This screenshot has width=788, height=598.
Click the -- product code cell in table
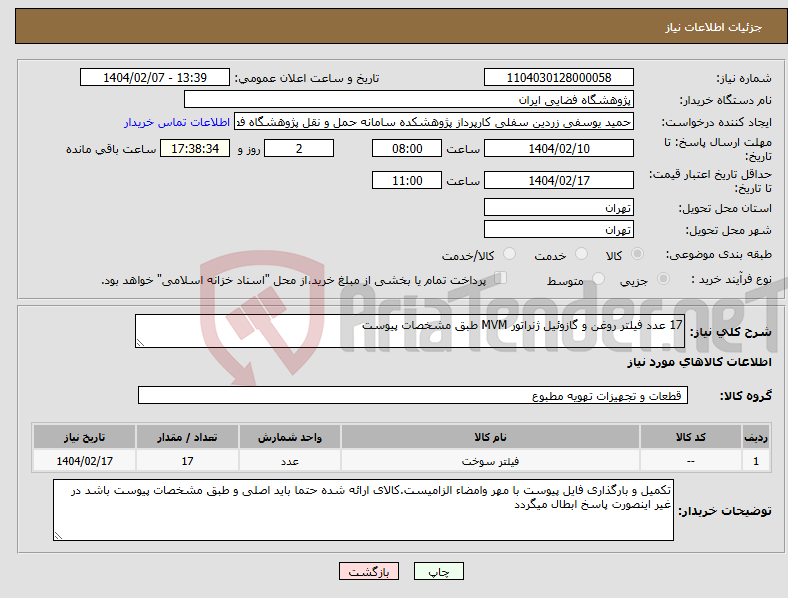tap(691, 461)
